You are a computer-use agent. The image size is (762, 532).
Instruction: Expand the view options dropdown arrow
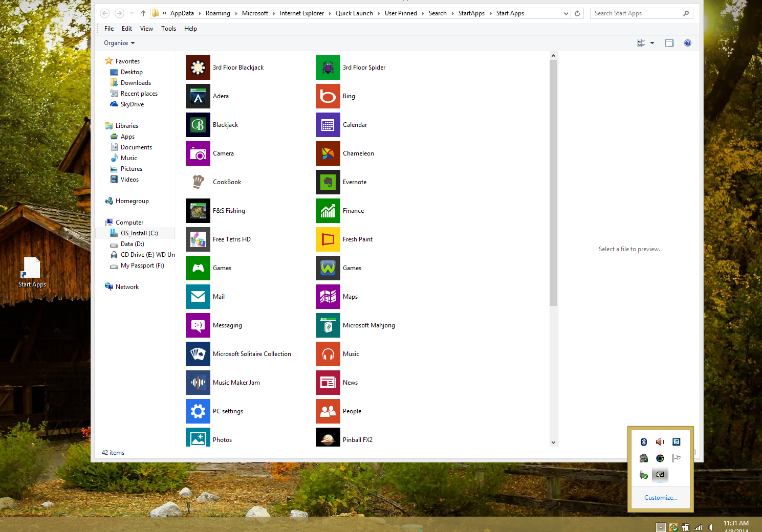coord(652,43)
